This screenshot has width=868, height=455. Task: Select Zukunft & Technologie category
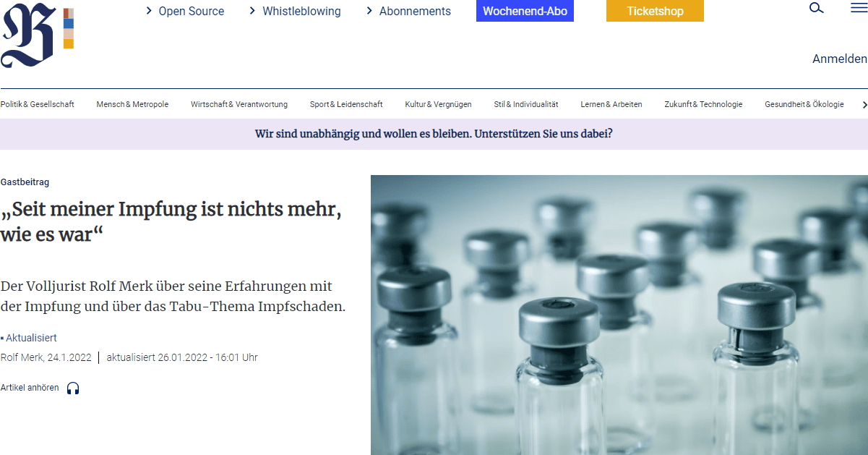[x=703, y=104]
